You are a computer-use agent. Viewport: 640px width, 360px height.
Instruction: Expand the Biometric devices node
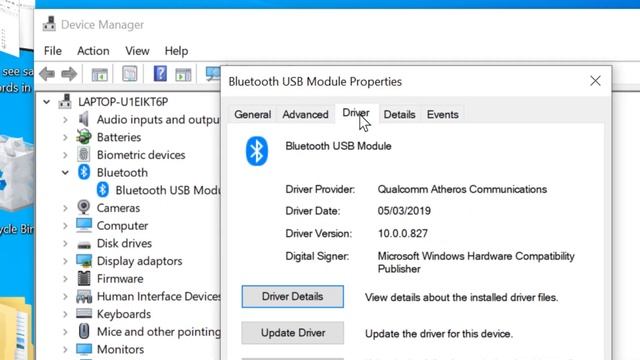tap(65, 155)
